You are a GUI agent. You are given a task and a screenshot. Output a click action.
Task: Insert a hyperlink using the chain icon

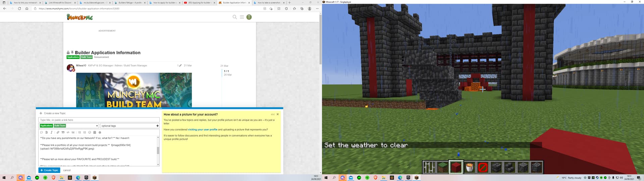pos(58,132)
